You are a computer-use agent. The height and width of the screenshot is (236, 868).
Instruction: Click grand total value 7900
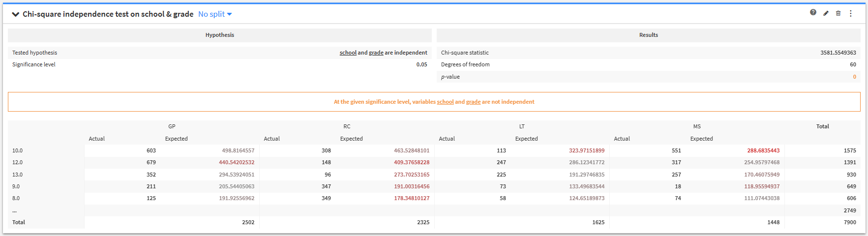(x=850, y=222)
